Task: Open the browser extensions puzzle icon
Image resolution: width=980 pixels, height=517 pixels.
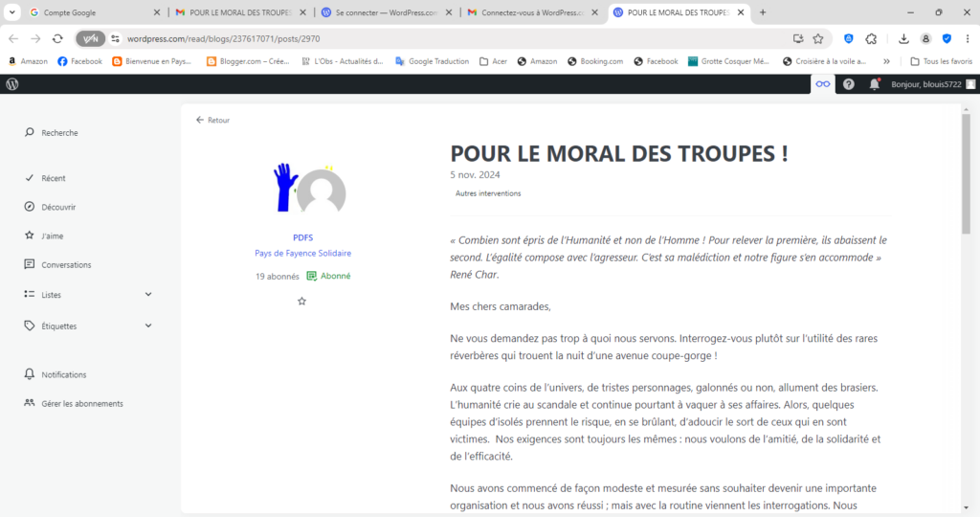Action: (x=871, y=38)
